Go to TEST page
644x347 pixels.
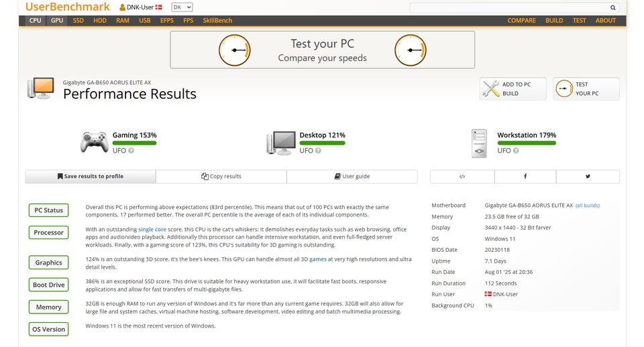coord(579,21)
